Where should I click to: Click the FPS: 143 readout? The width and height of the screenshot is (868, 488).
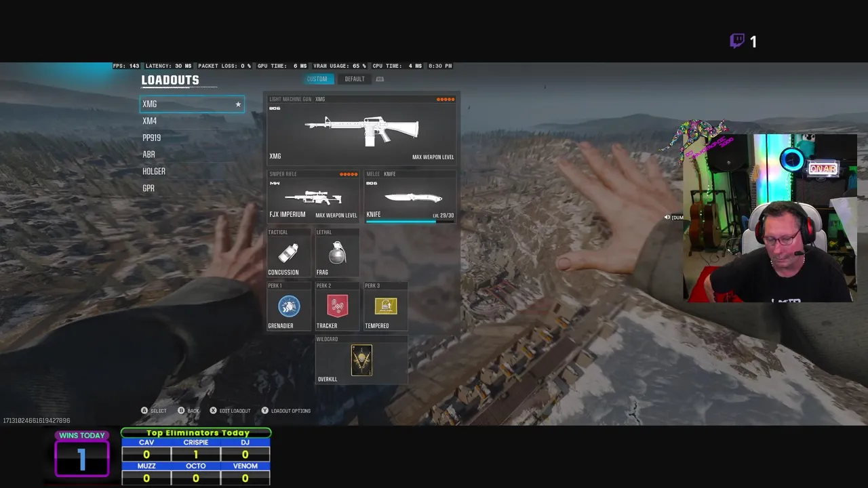pyautogui.click(x=126, y=66)
